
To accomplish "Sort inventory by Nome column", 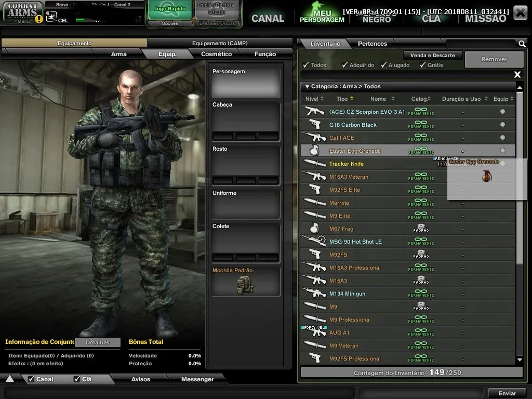I will coord(383,99).
